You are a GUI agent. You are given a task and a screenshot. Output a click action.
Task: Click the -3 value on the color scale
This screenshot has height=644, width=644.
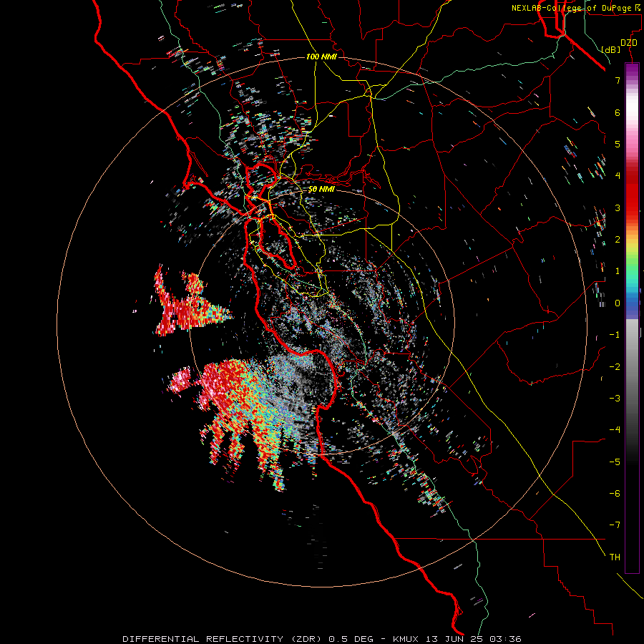click(615, 398)
